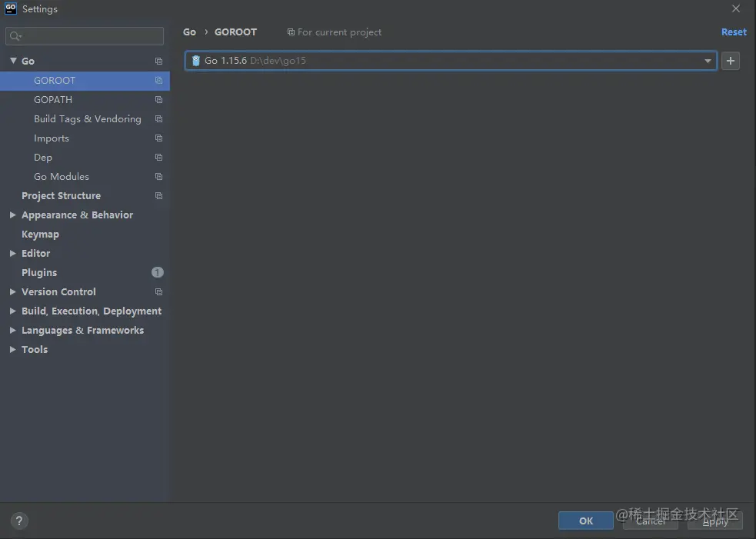Click the Apply button

tap(715, 521)
